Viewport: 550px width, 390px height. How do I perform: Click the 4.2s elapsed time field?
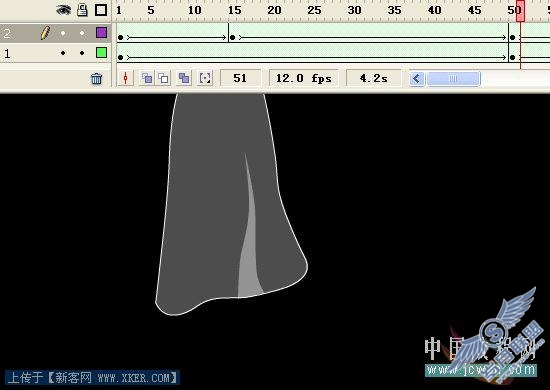click(374, 78)
